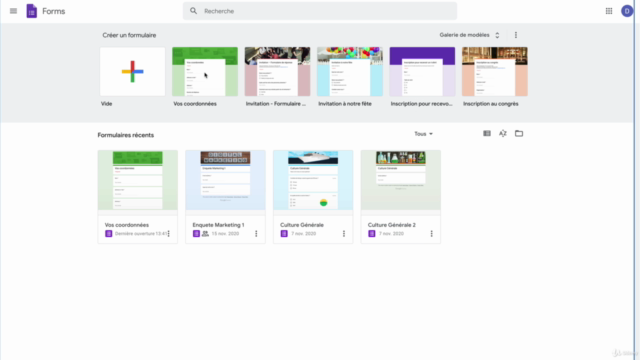Open Culture Générale form preview

coord(313,180)
